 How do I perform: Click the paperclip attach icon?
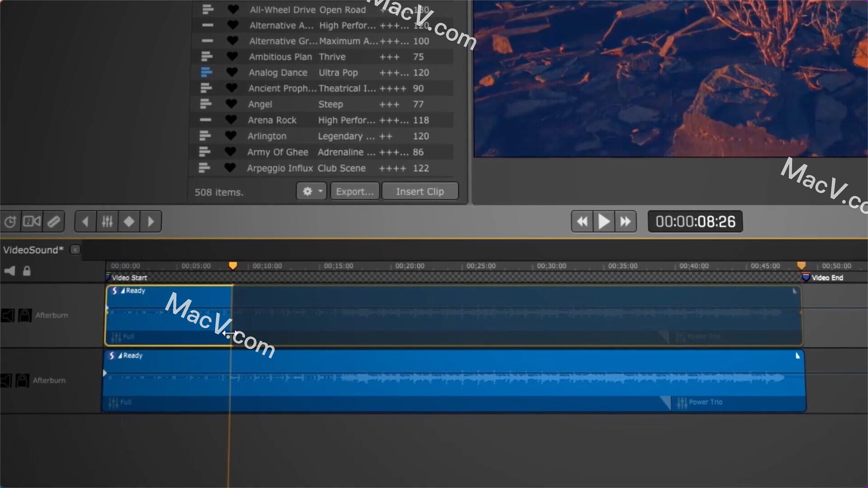(x=54, y=221)
